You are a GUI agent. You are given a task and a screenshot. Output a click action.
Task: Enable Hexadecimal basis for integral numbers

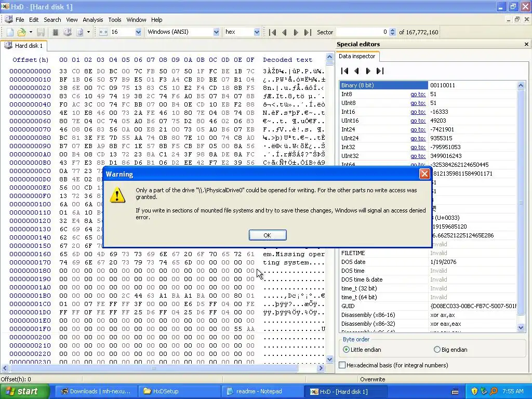pos(394,365)
